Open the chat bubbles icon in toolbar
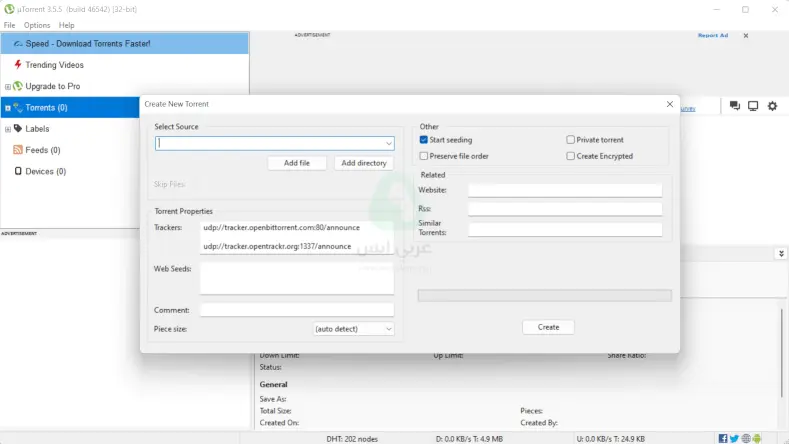The image size is (789, 444). 735,106
